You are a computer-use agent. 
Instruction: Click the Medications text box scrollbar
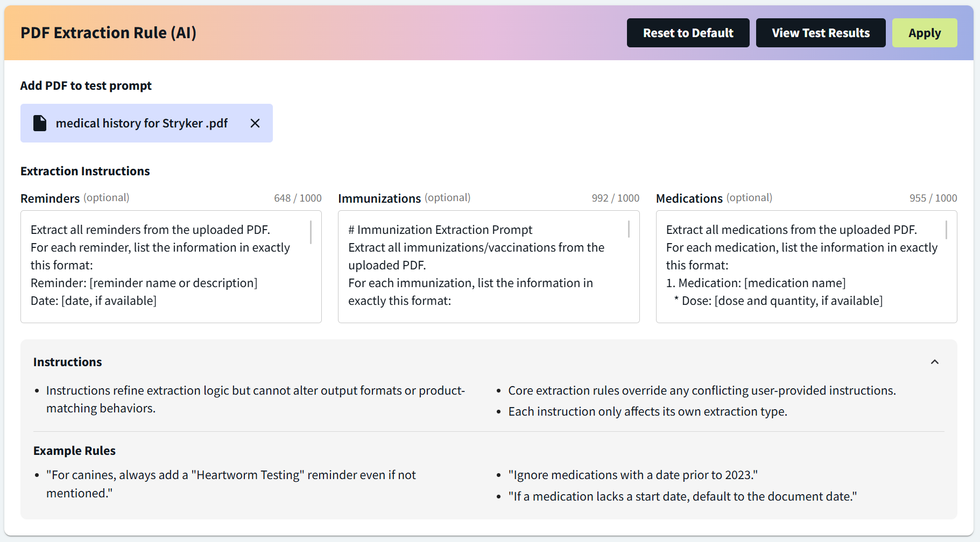pyautogui.click(x=946, y=230)
